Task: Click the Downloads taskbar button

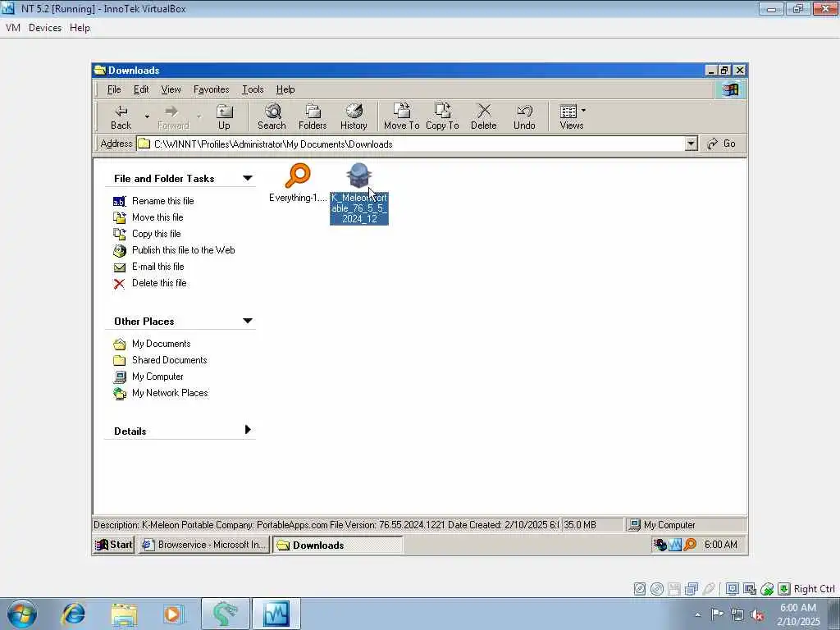Action: (x=337, y=545)
